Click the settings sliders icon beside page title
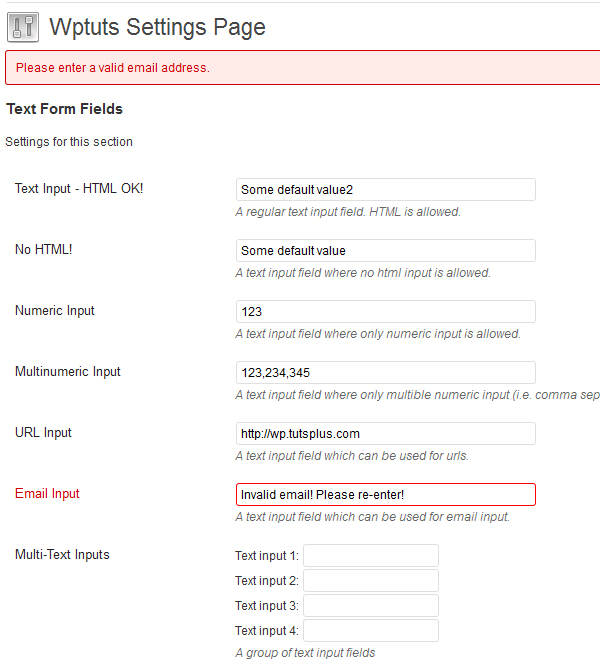The image size is (600, 669). (23, 27)
